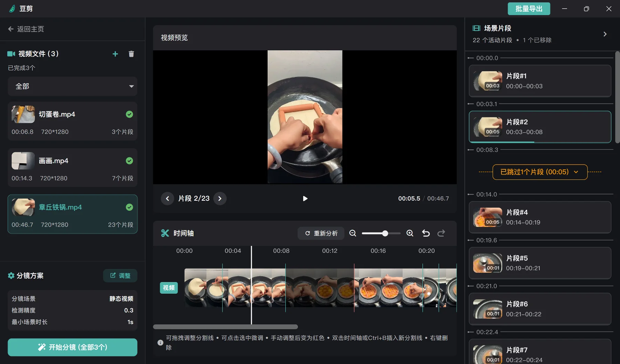Go to previous clip with left arrow
Screen dimensions: 620x364
(167, 198)
